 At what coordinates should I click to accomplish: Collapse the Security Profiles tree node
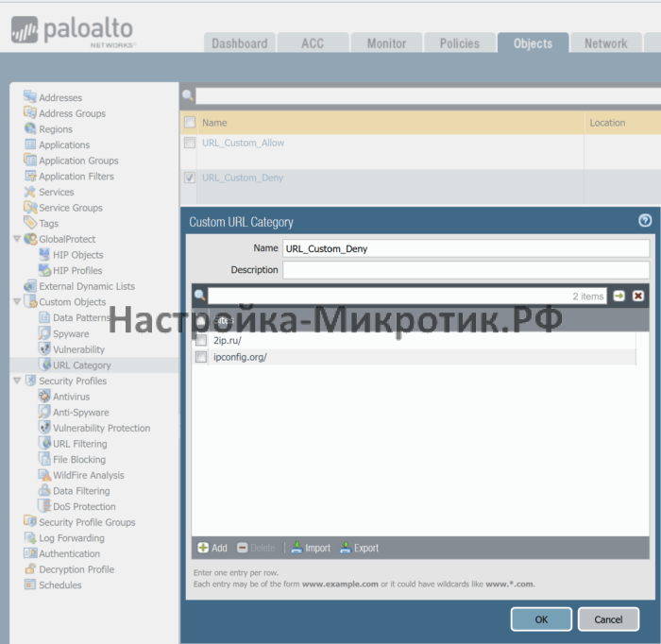[x=17, y=381]
